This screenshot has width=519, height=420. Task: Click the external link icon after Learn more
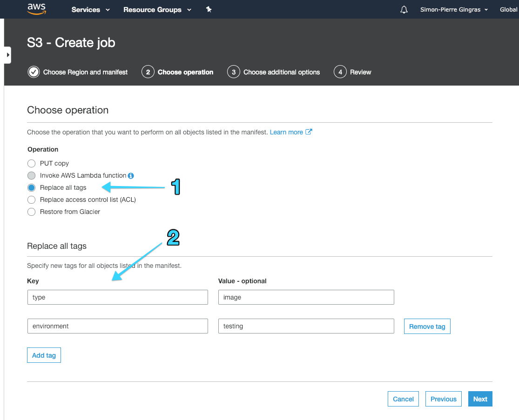point(308,132)
